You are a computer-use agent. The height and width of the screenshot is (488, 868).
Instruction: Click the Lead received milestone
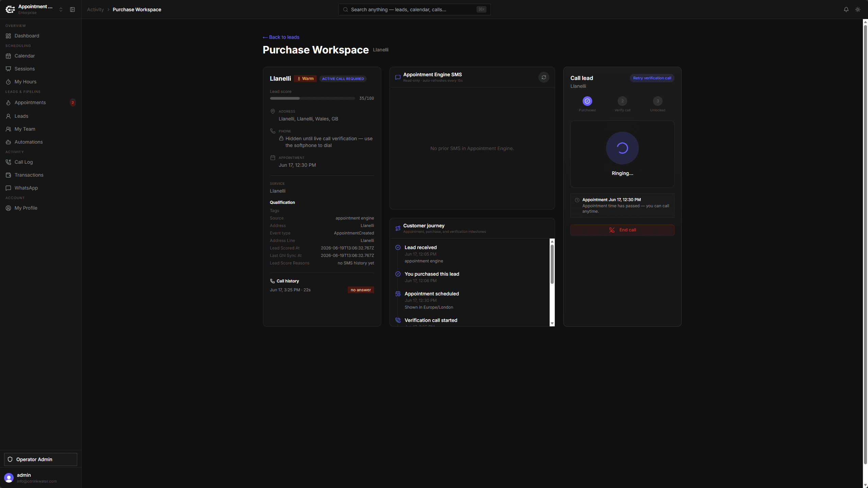[x=420, y=247]
